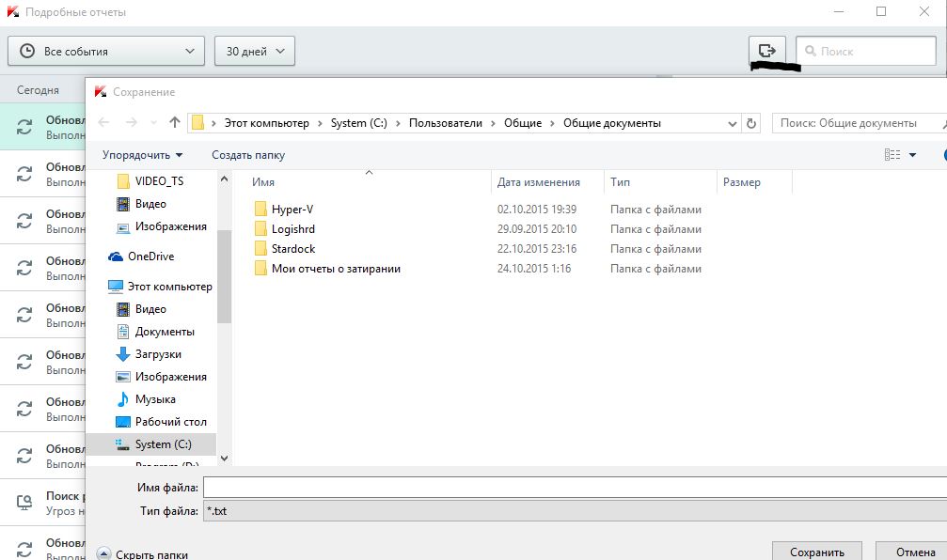
Task: Click the 'Поиск' field in reports window
Action: click(866, 52)
